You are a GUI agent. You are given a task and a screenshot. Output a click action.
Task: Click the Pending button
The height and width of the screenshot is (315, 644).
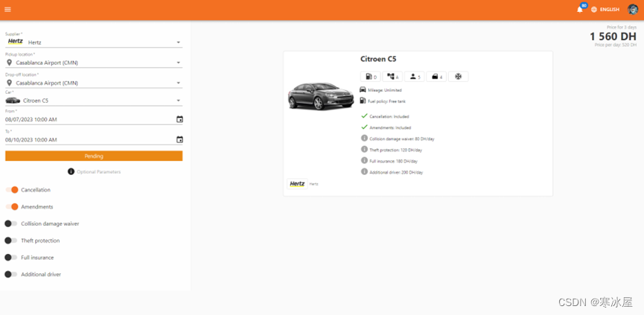(x=94, y=156)
